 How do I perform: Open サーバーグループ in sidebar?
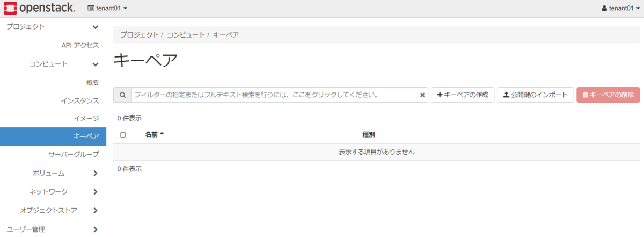pyautogui.click(x=74, y=155)
